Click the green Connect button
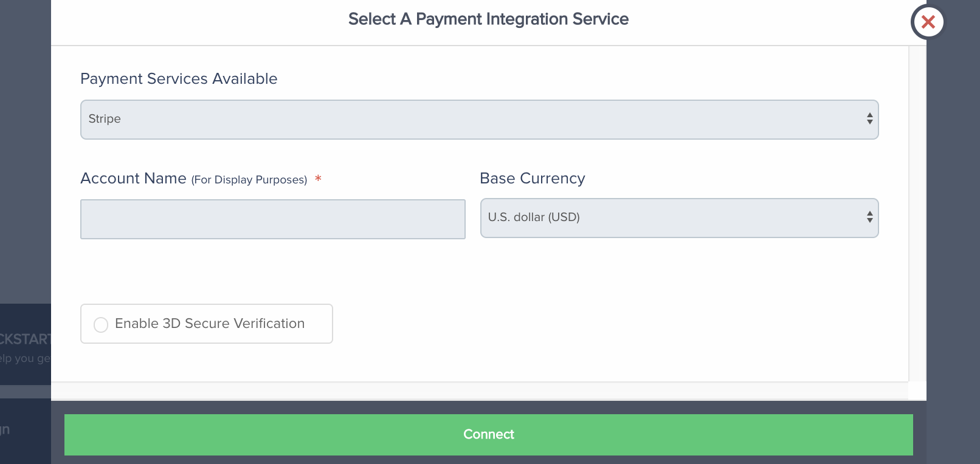980x464 pixels. 488,435
